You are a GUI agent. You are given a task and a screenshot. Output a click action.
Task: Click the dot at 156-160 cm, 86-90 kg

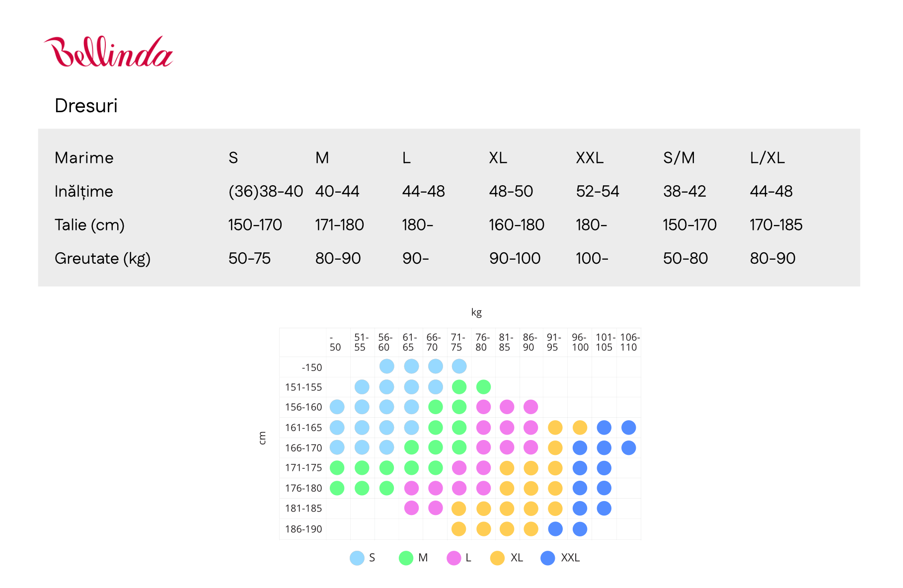530,407
